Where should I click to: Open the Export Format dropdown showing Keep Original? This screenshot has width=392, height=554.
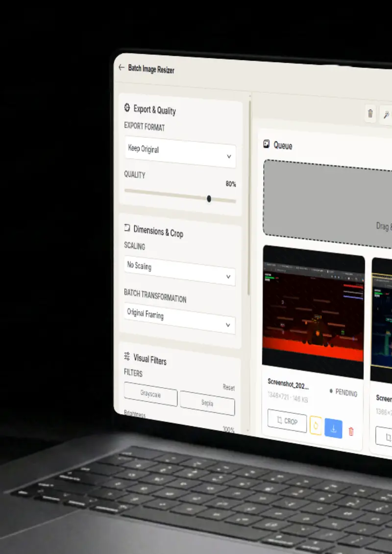[180, 152]
